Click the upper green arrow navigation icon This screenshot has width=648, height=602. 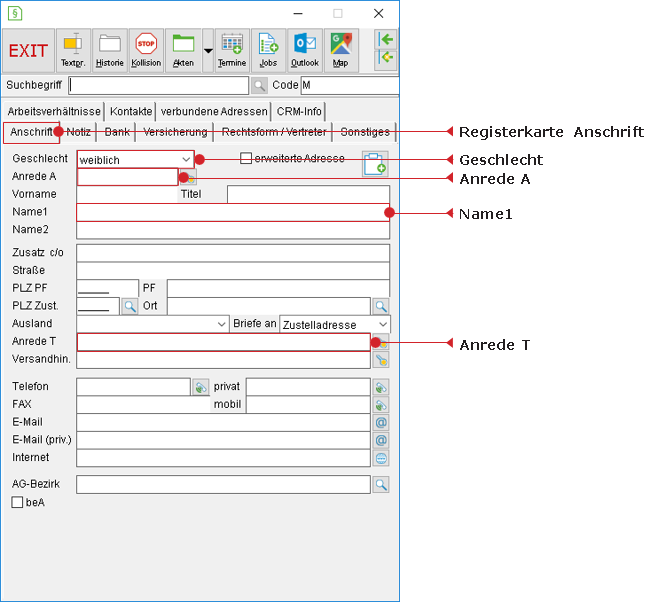386,40
